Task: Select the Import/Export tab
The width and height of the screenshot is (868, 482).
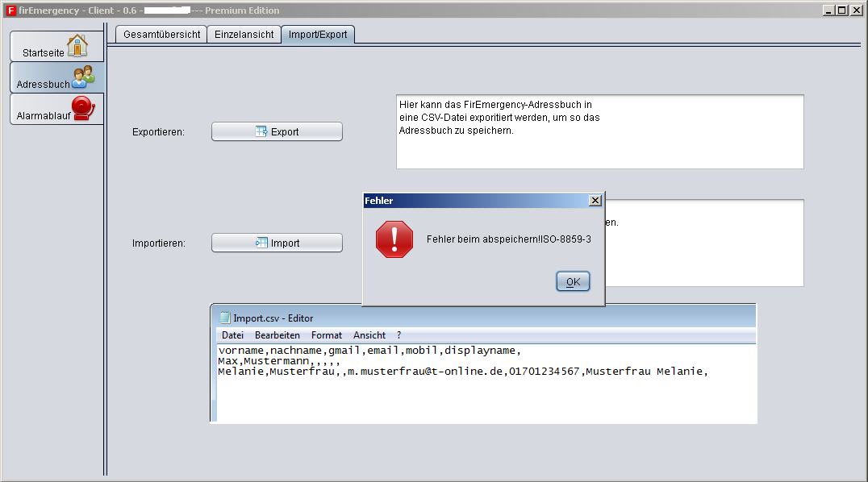Action: click(318, 35)
